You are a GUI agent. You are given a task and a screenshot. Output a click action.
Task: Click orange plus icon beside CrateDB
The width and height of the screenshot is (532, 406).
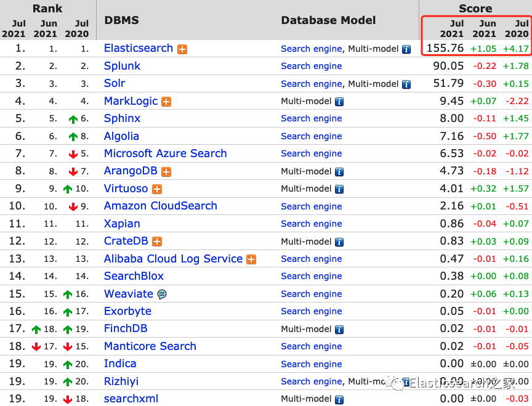pos(157,242)
